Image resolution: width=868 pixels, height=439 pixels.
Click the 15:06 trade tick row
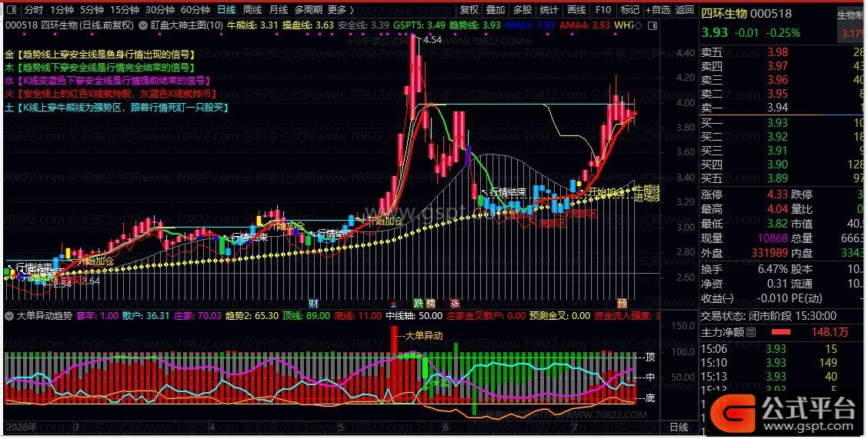782,349
